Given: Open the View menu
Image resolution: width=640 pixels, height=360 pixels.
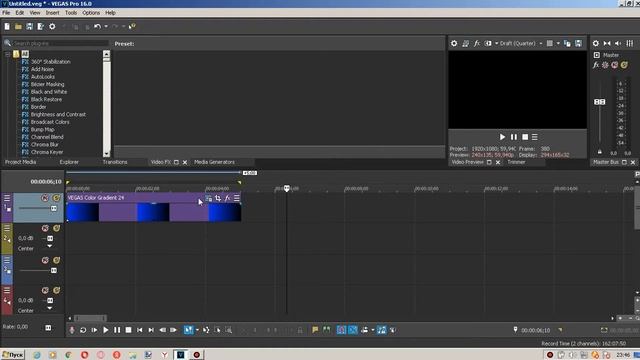Looking at the screenshot, I should coord(35,13).
